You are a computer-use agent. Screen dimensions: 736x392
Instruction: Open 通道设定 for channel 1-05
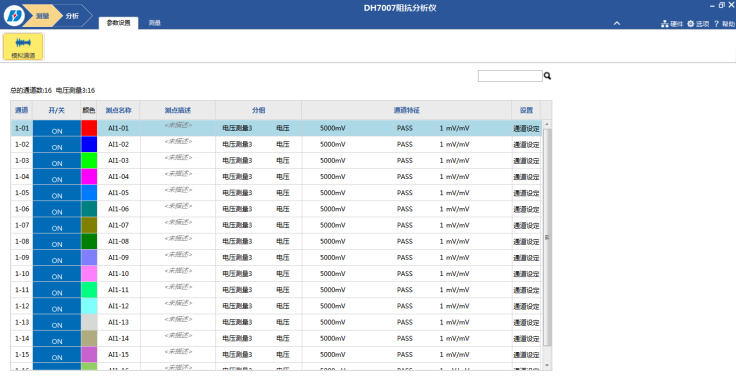pyautogui.click(x=526, y=193)
